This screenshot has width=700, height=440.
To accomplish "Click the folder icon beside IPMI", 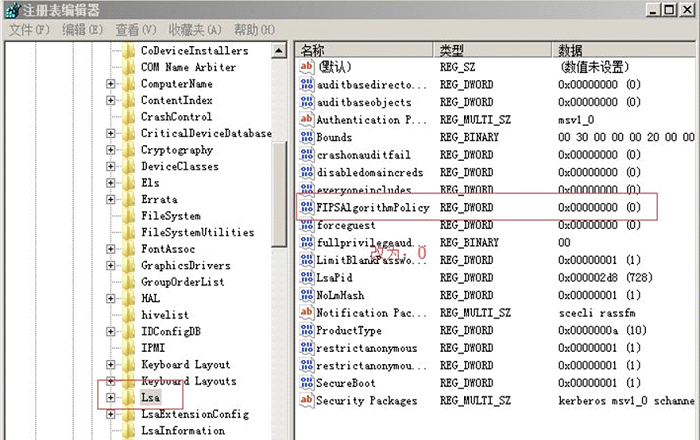I will click(129, 348).
